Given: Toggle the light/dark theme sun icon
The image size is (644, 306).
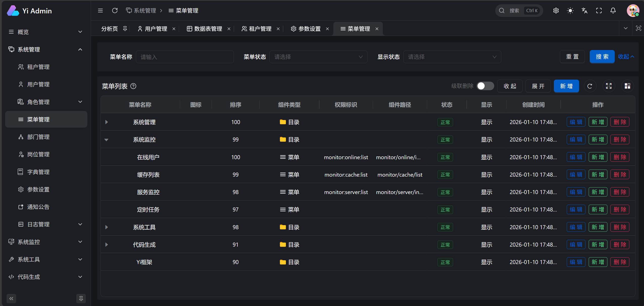Looking at the screenshot, I should pyautogui.click(x=570, y=11).
